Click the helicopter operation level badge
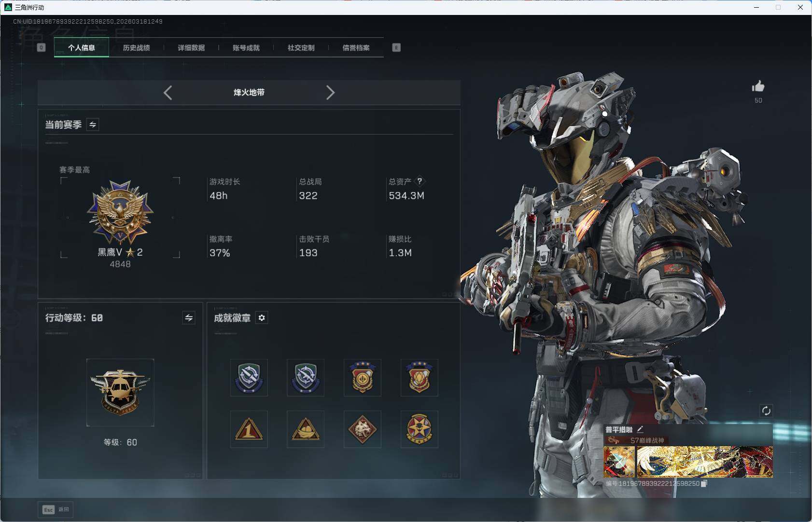The image size is (812, 522). click(x=120, y=392)
